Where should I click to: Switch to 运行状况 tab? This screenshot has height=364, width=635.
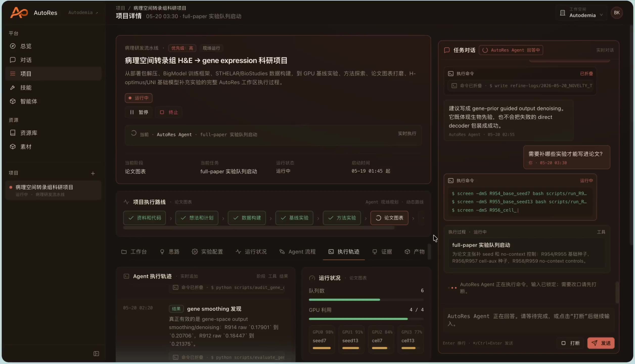click(x=251, y=252)
